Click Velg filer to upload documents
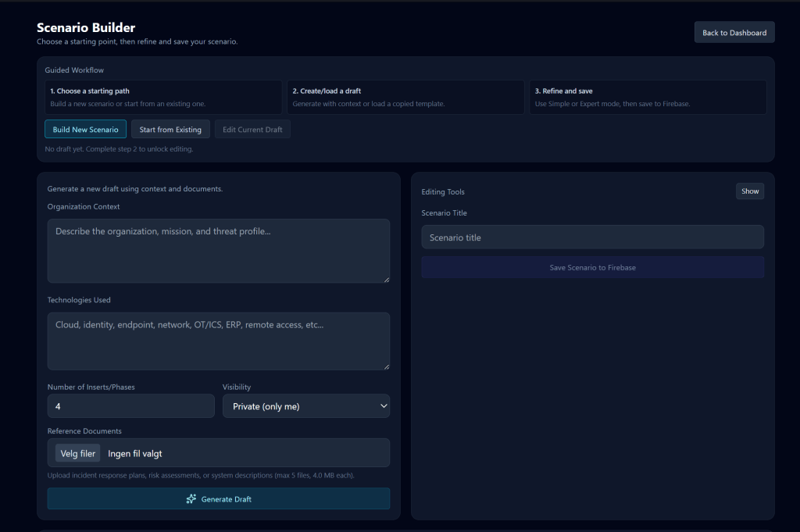Image resolution: width=800 pixels, height=532 pixels. (x=77, y=453)
